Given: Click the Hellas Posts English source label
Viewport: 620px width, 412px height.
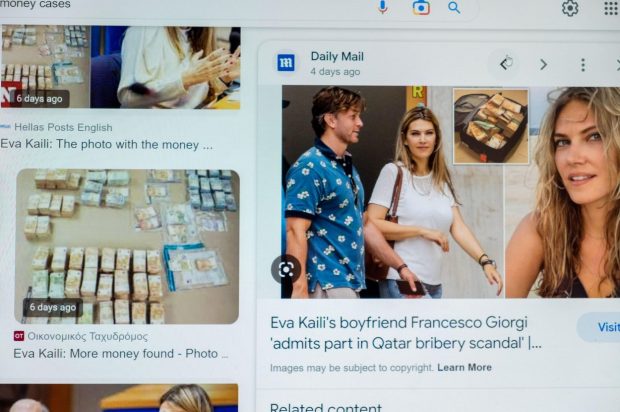Looking at the screenshot, I should 63,127.
